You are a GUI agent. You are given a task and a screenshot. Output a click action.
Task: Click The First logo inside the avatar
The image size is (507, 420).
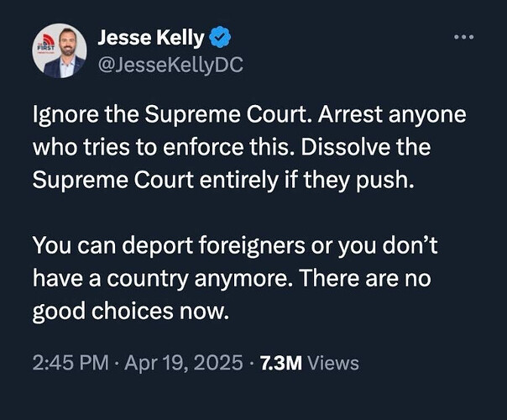point(44,45)
